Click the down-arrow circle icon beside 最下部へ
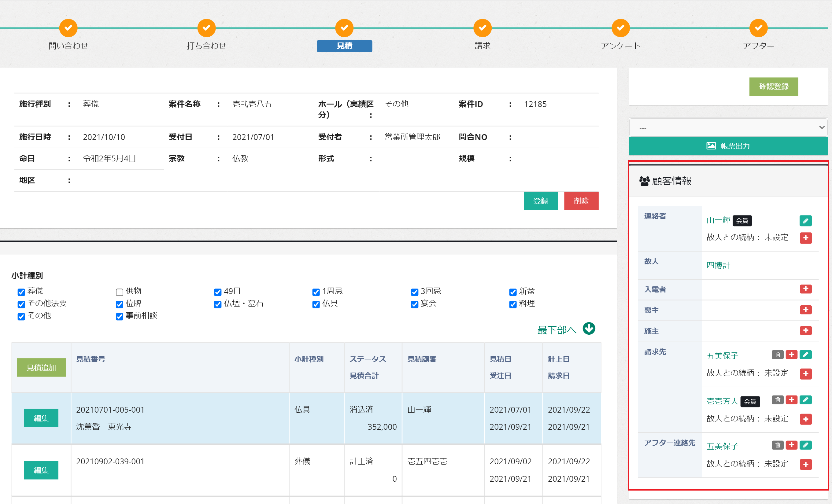Screen dimensions: 832x504 coord(589,329)
